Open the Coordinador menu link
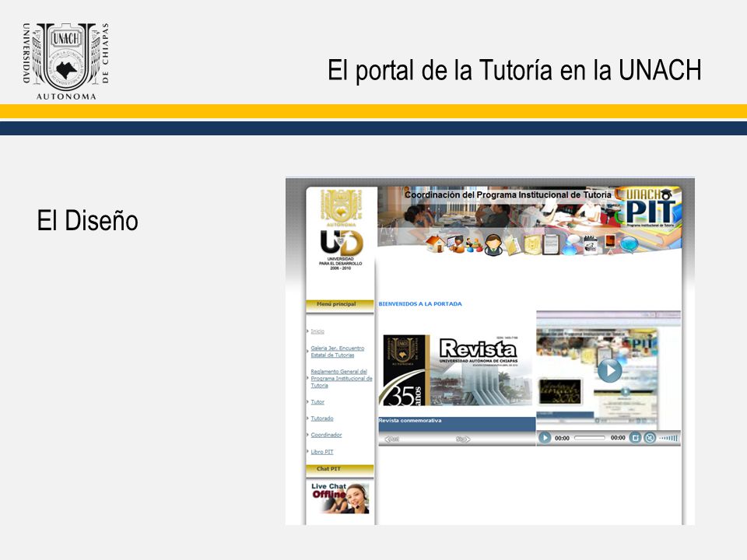The image size is (747, 560). 326,435
